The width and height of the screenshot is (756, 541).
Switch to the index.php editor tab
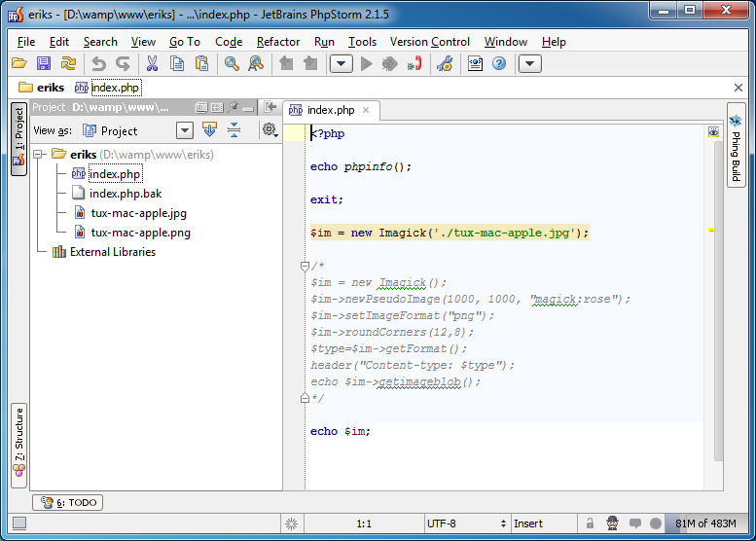(x=331, y=110)
